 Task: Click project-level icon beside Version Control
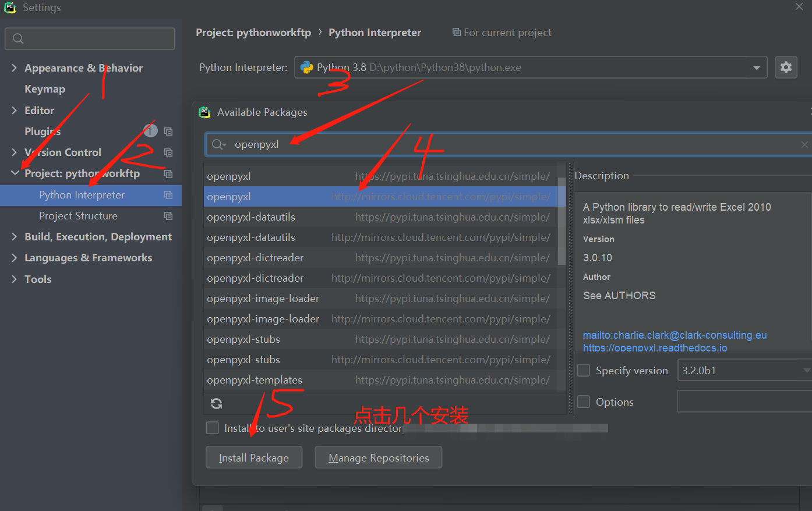[x=168, y=152]
